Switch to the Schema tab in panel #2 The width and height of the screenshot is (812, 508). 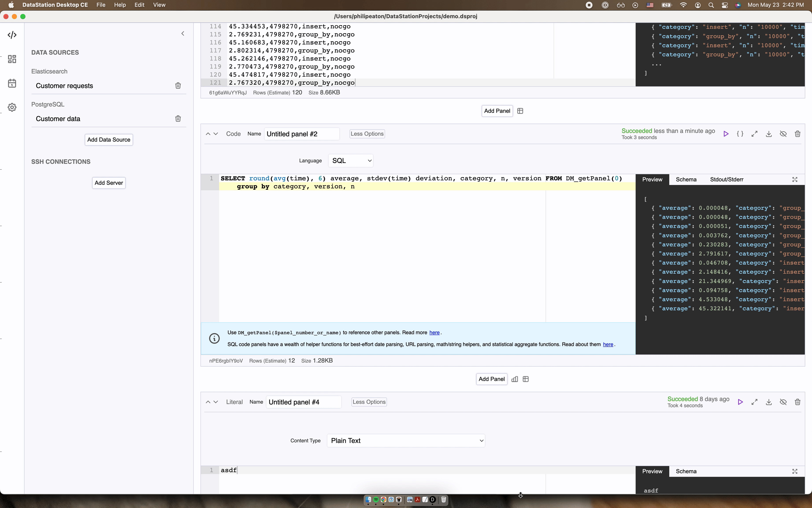coord(686,179)
